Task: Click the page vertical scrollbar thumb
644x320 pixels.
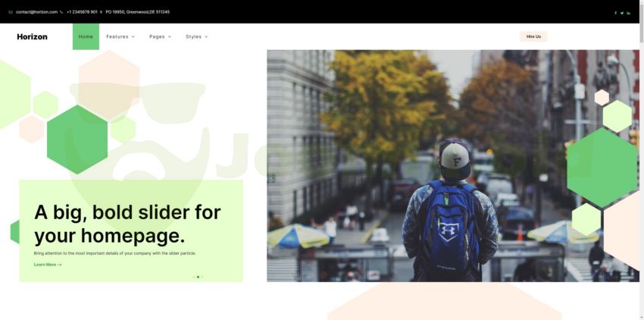Action: pyautogui.click(x=642, y=20)
